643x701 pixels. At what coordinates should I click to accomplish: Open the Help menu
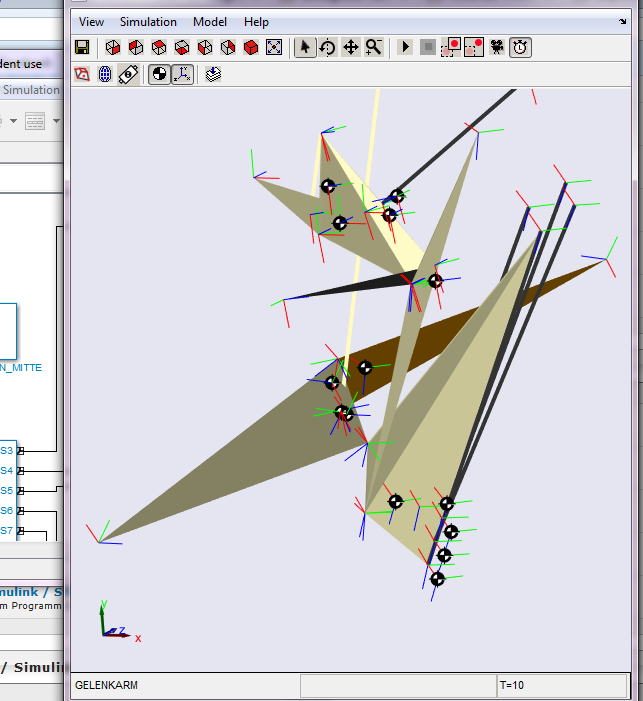(256, 22)
